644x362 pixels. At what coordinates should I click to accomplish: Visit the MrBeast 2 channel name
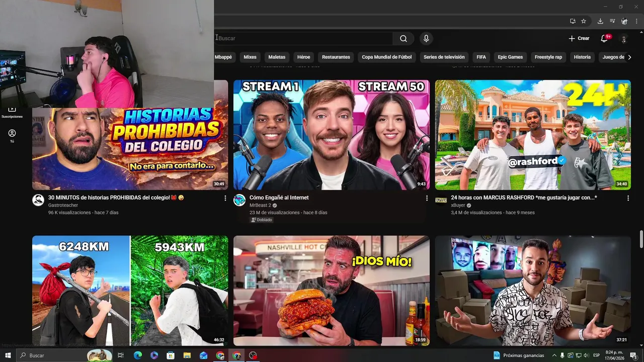click(260, 205)
